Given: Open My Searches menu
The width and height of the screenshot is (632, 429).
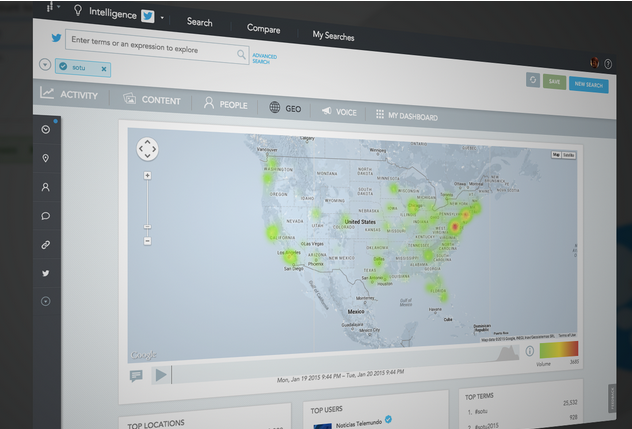Looking at the screenshot, I should tap(333, 36).
